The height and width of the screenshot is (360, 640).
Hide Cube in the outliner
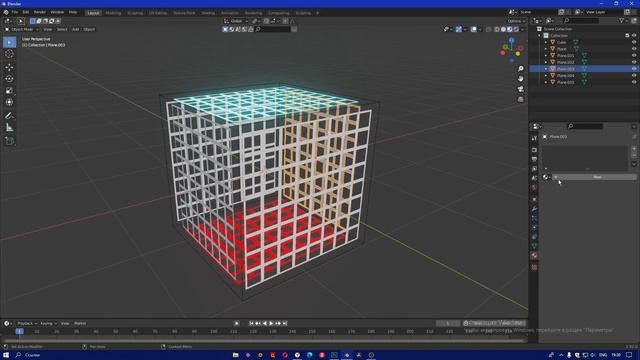634,42
